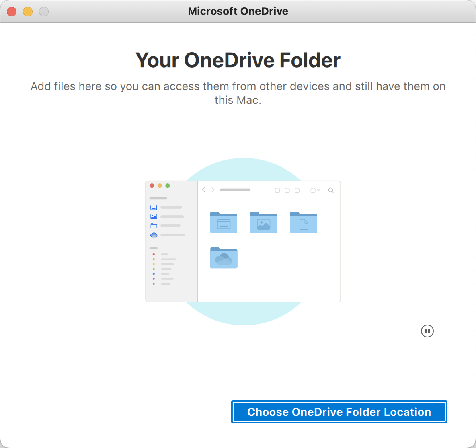This screenshot has height=448, width=476.
Task: Minimize the Microsoft OneDrive window
Action: click(28, 12)
